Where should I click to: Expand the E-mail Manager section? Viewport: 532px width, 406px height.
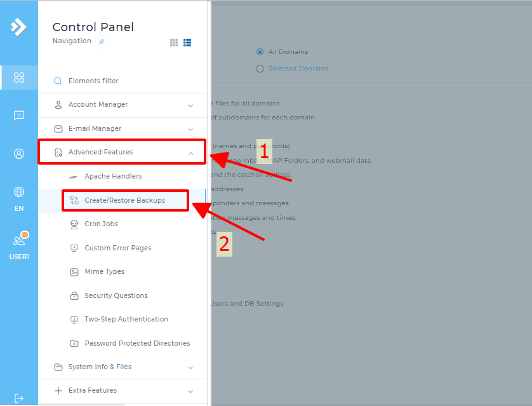click(x=123, y=128)
